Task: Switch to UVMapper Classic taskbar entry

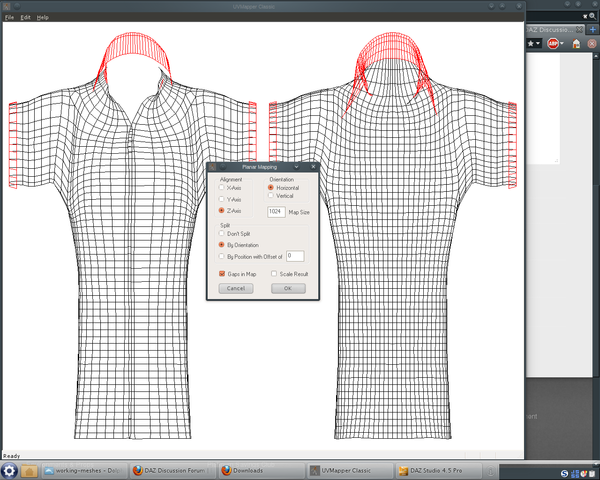Action: [x=350, y=470]
